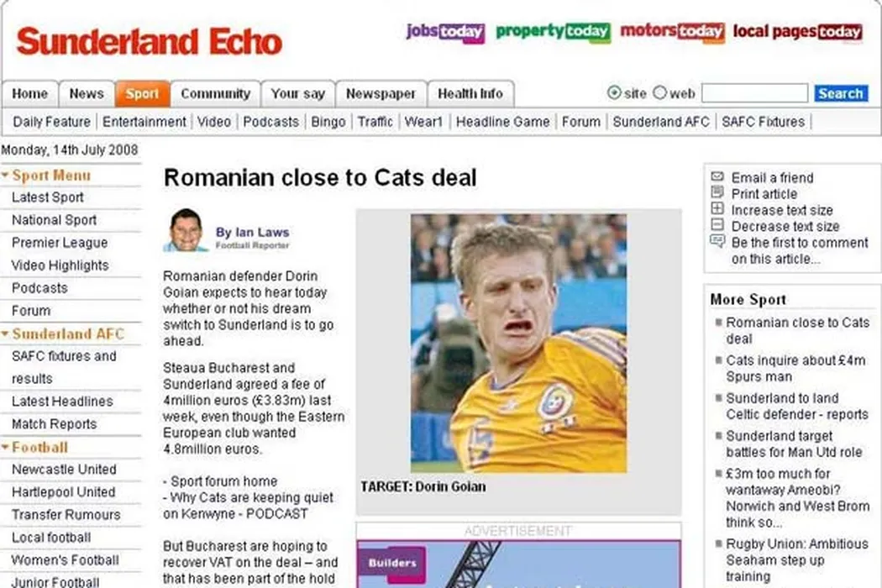Click the Decrease text size minus icon

tap(717, 225)
